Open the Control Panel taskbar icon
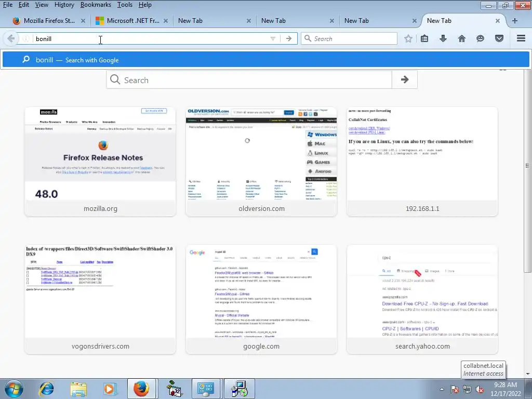532x399 pixels. pos(206,389)
